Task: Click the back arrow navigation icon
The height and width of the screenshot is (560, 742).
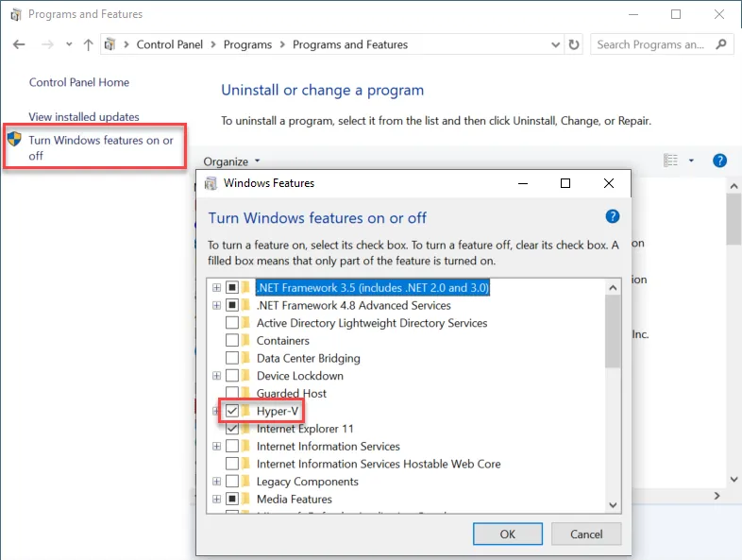Action: pos(19,44)
